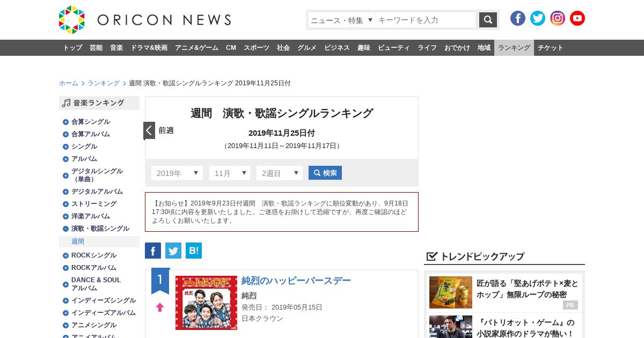Open the アニメ&ゲーム nav menu item

[x=196, y=48]
